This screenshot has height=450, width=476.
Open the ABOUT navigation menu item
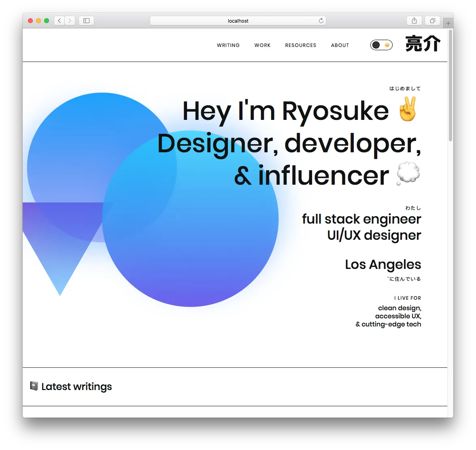[340, 45]
